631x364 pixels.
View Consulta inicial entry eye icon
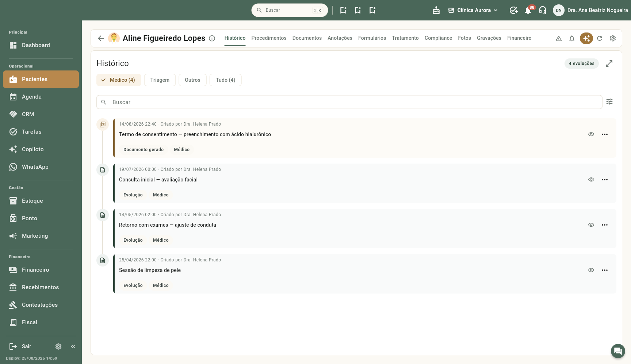591,180
